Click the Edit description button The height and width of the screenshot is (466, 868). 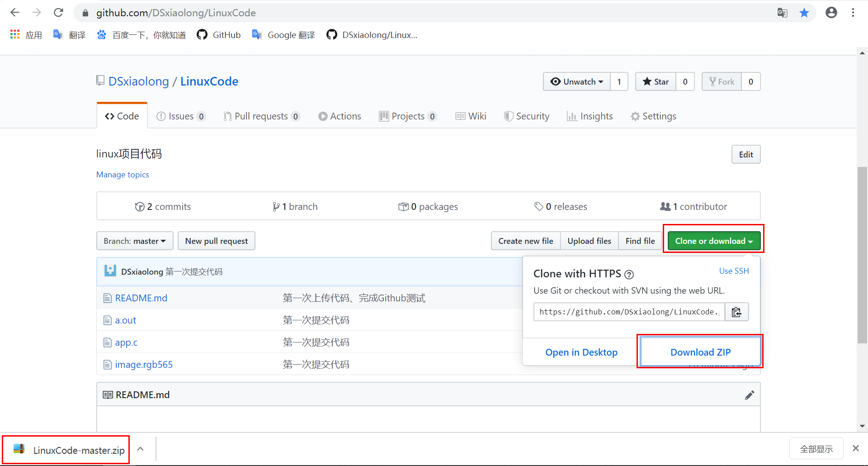pyautogui.click(x=746, y=154)
